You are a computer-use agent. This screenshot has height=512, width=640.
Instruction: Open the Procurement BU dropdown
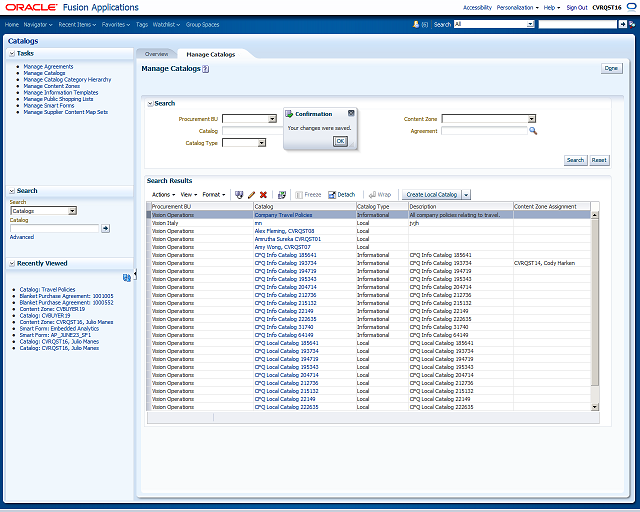pyautogui.click(x=272, y=119)
